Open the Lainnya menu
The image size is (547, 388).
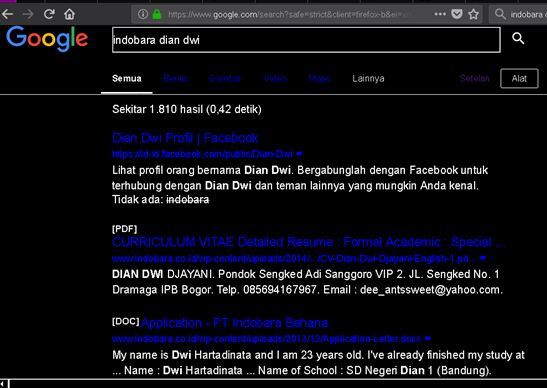[368, 79]
